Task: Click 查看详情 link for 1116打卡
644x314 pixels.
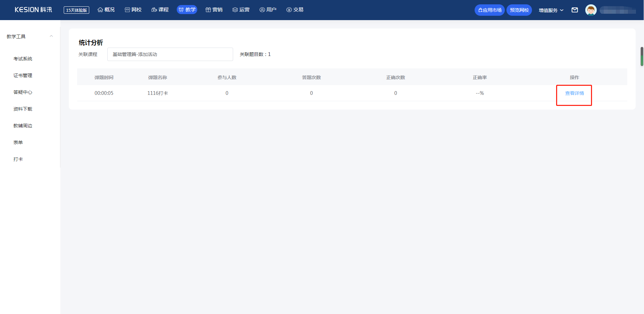Action: 574,93
